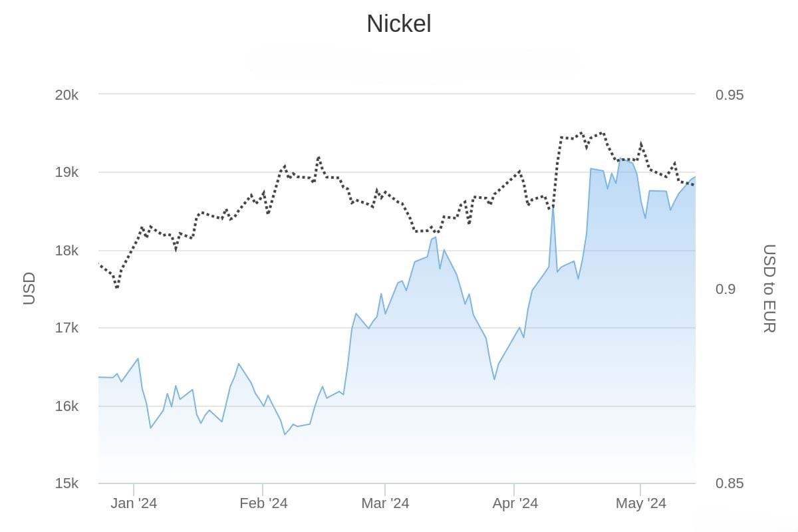798x532 pixels.
Task: Click the Nickel chart title
Action: pos(399,25)
